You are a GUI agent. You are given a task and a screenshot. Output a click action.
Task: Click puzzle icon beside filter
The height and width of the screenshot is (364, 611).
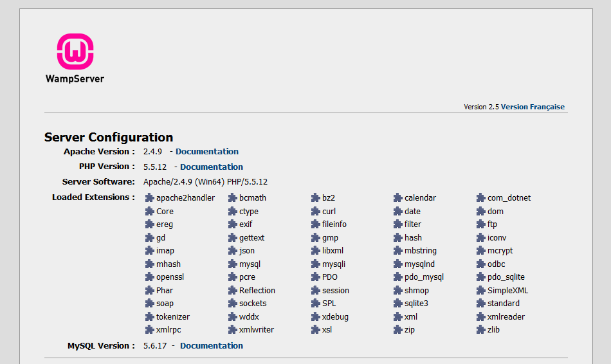(398, 224)
